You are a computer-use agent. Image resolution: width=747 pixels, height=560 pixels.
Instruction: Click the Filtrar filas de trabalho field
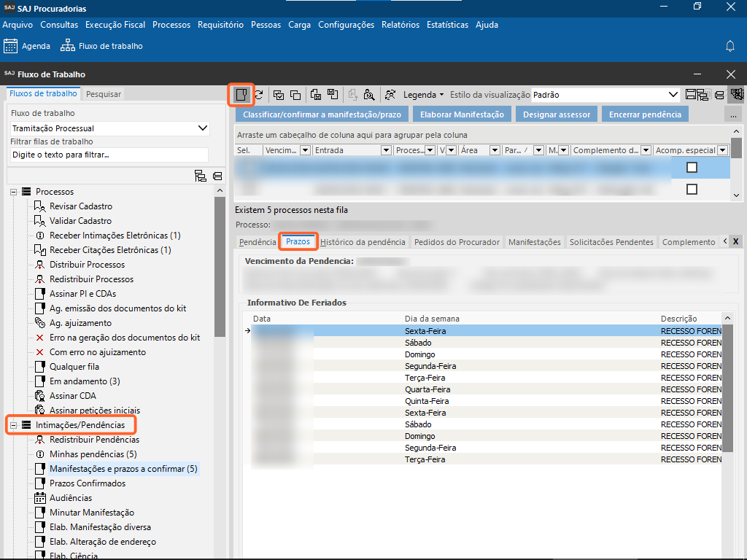point(109,155)
